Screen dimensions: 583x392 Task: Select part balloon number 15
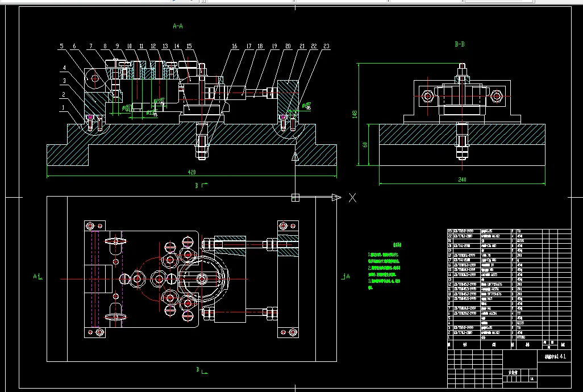(189, 46)
